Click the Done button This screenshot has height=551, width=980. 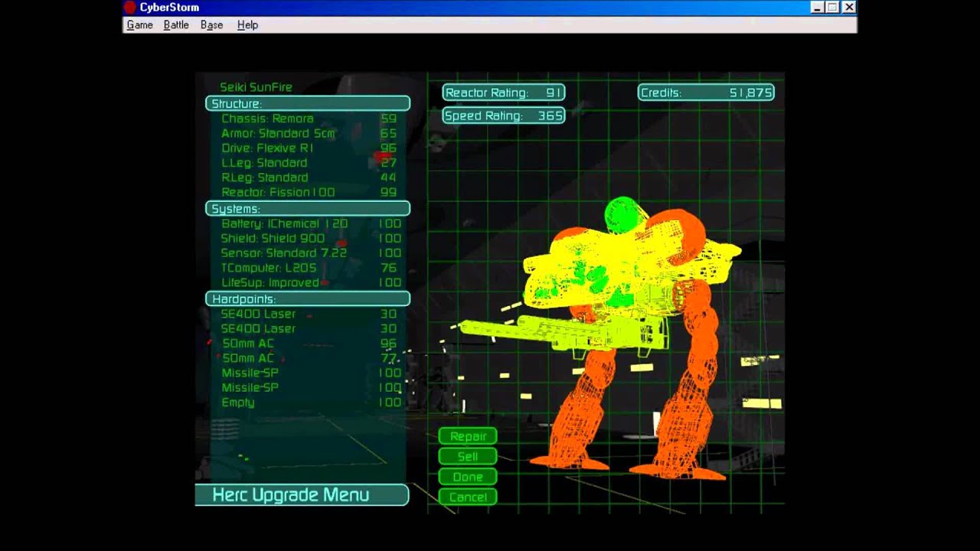(468, 476)
